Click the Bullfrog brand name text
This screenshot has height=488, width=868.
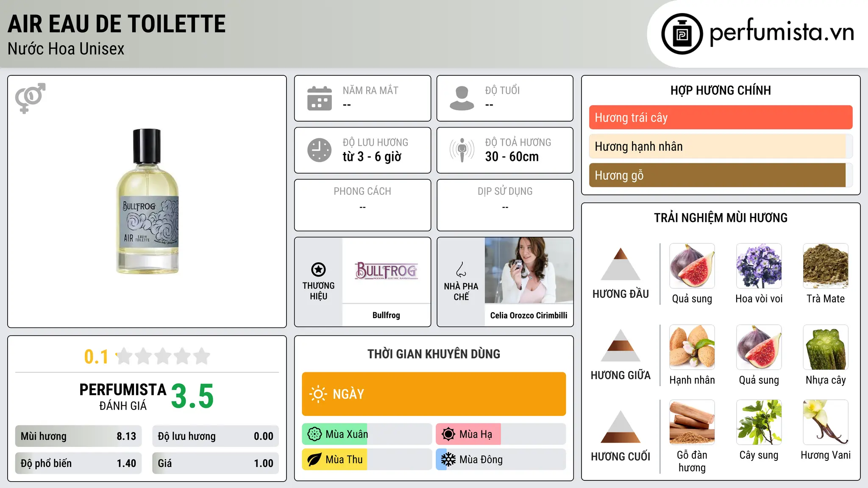tap(386, 315)
